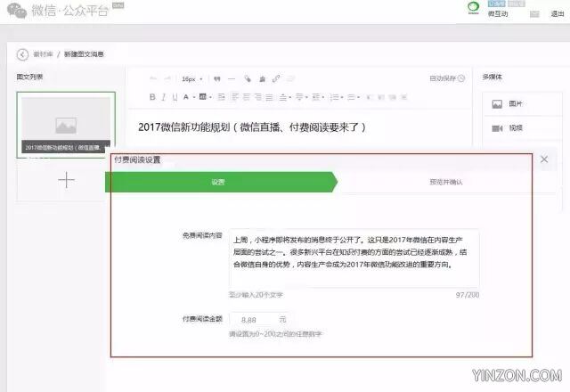Toggle bold formatting (B)
The width and height of the screenshot is (570, 392).
(x=152, y=97)
